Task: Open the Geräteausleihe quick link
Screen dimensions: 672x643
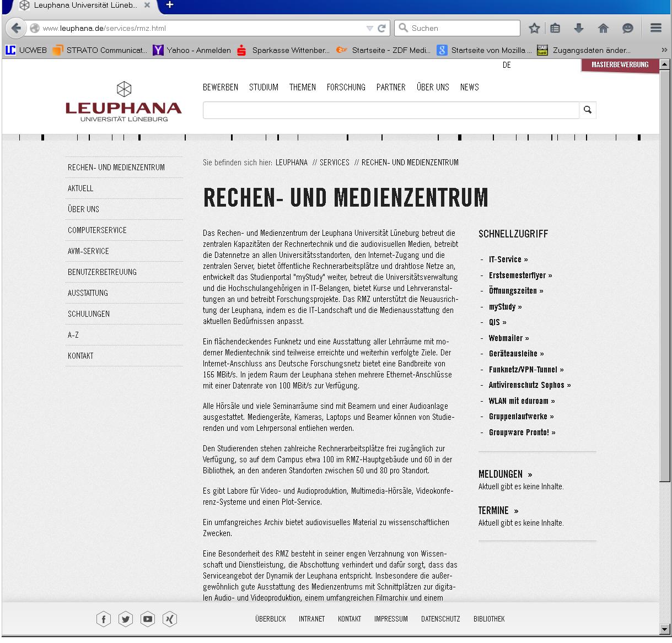Action: [x=516, y=354]
